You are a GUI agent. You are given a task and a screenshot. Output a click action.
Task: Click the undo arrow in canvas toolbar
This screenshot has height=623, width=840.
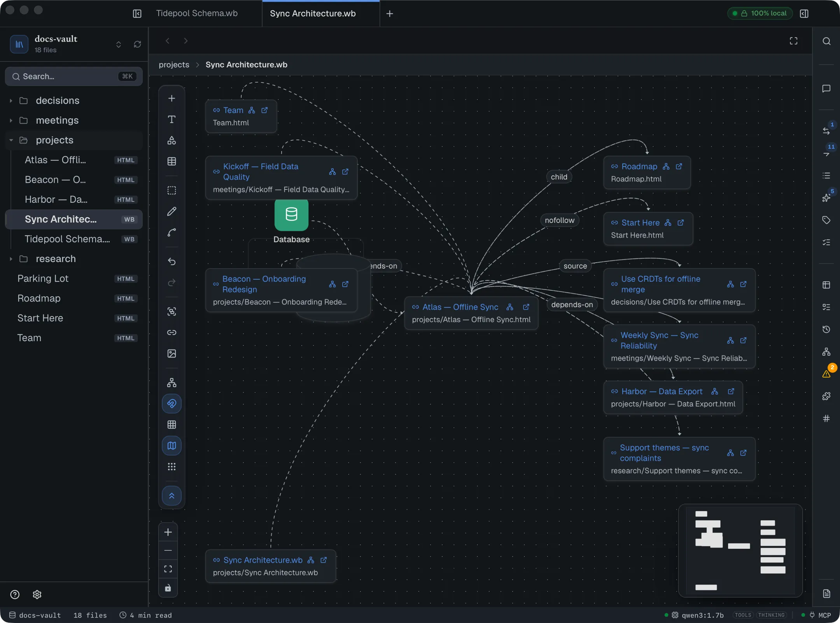(171, 261)
